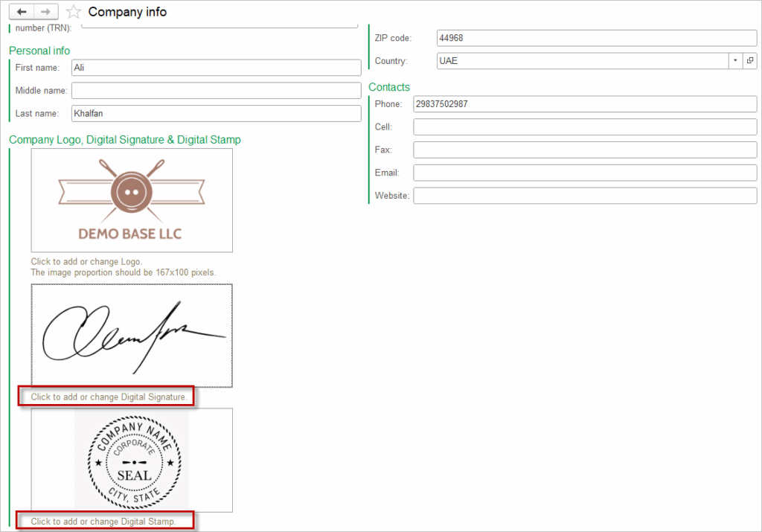Click 'Click to add or change Digital Signature' text
This screenshot has height=532, width=762.
(x=109, y=397)
